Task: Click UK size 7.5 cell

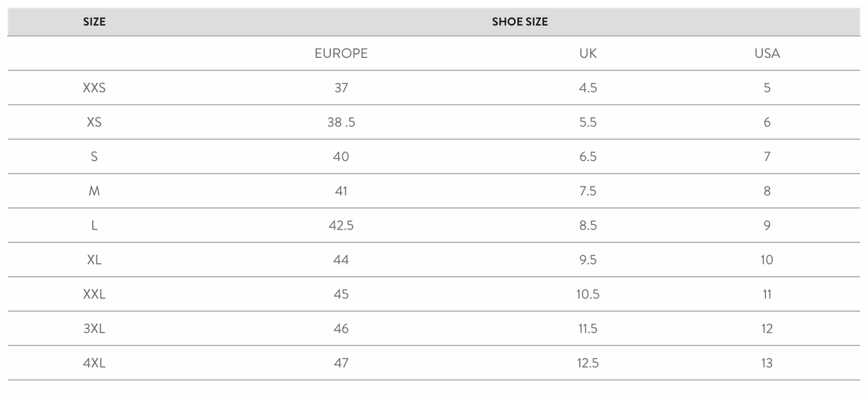Action: pyautogui.click(x=588, y=191)
